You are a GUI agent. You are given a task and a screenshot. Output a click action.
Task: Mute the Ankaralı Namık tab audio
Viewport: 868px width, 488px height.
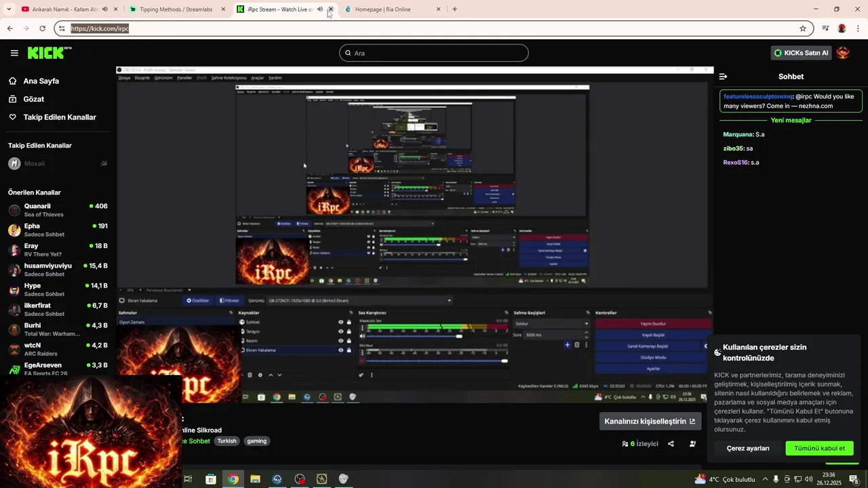click(104, 9)
